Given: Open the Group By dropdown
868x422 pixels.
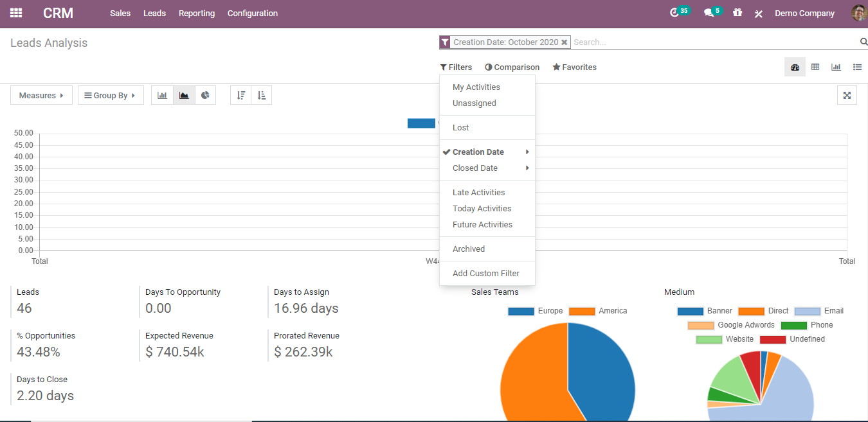Looking at the screenshot, I should [x=111, y=95].
